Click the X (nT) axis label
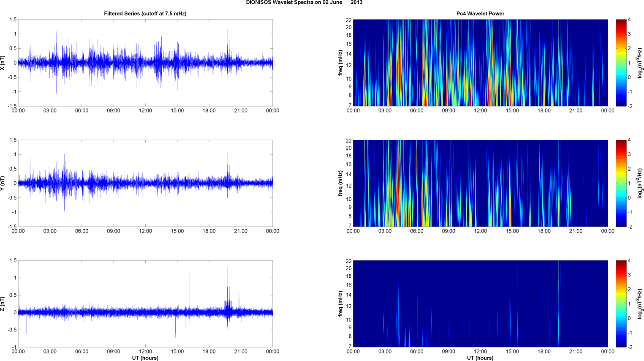The image size is (644, 361). coord(3,63)
